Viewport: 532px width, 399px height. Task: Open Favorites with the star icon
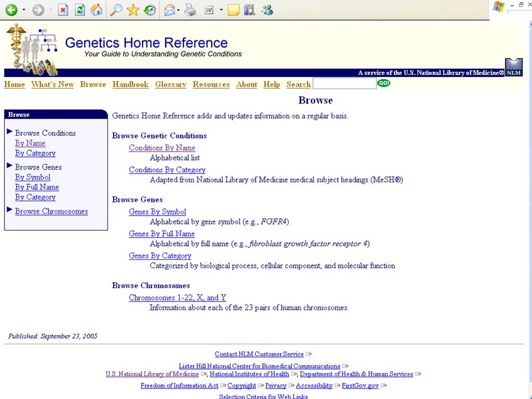(133, 10)
